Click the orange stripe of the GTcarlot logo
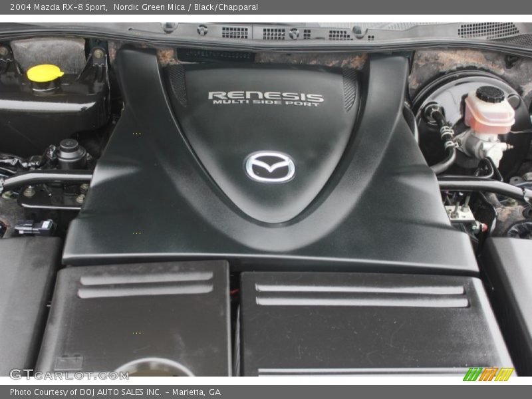Viewport: 532px width, 399px height. (489, 374)
